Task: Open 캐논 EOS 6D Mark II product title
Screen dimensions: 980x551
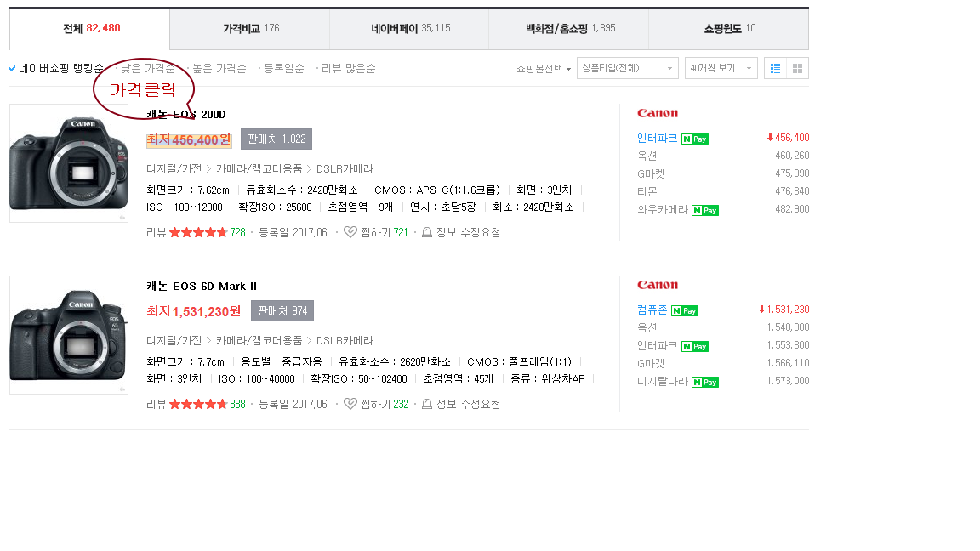Action: (x=202, y=286)
